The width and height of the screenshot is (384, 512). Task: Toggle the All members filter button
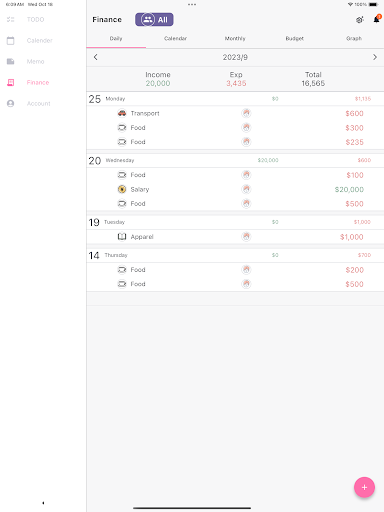coord(154,20)
